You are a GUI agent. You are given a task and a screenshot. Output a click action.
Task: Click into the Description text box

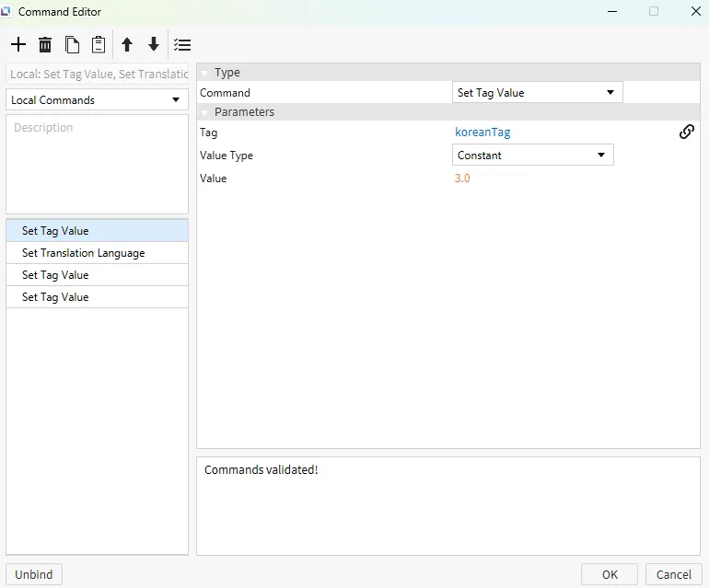pyautogui.click(x=97, y=164)
